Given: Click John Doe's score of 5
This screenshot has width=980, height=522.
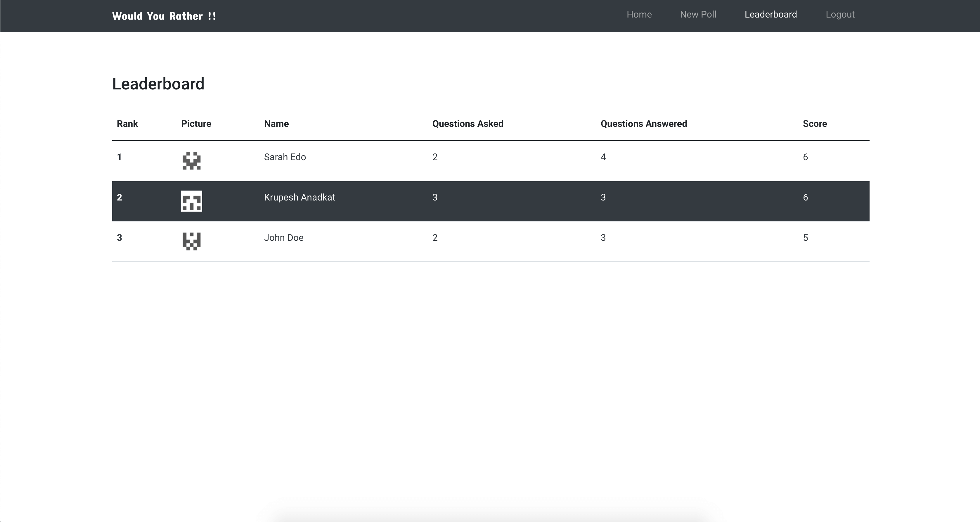Looking at the screenshot, I should tap(805, 238).
